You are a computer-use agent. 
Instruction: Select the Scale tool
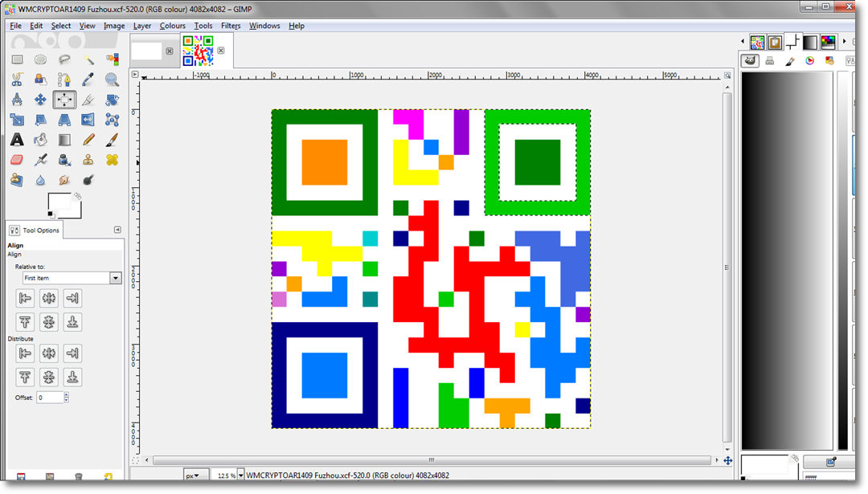[17, 120]
